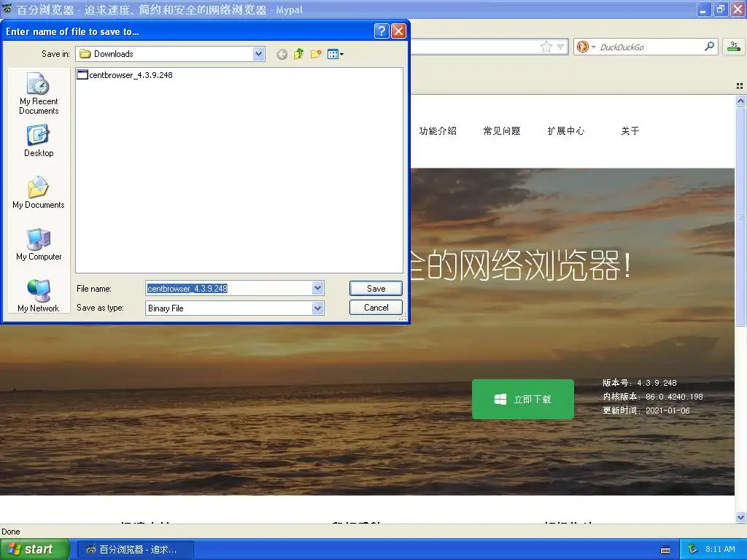Open the View Menu icon in save dialog
Screen dimensions: 747x560
click(x=336, y=54)
